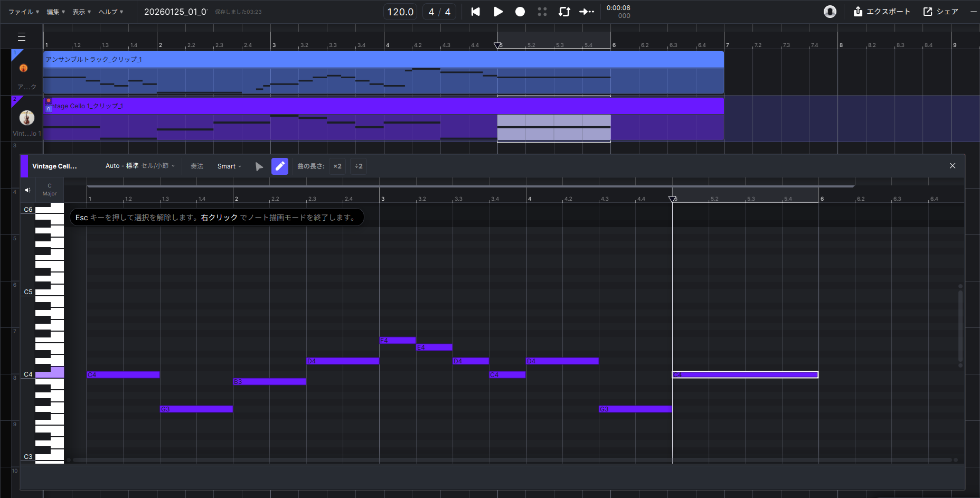Toggle the follow-playhead arrow button
The width and height of the screenshot is (980, 498).
click(x=587, y=12)
